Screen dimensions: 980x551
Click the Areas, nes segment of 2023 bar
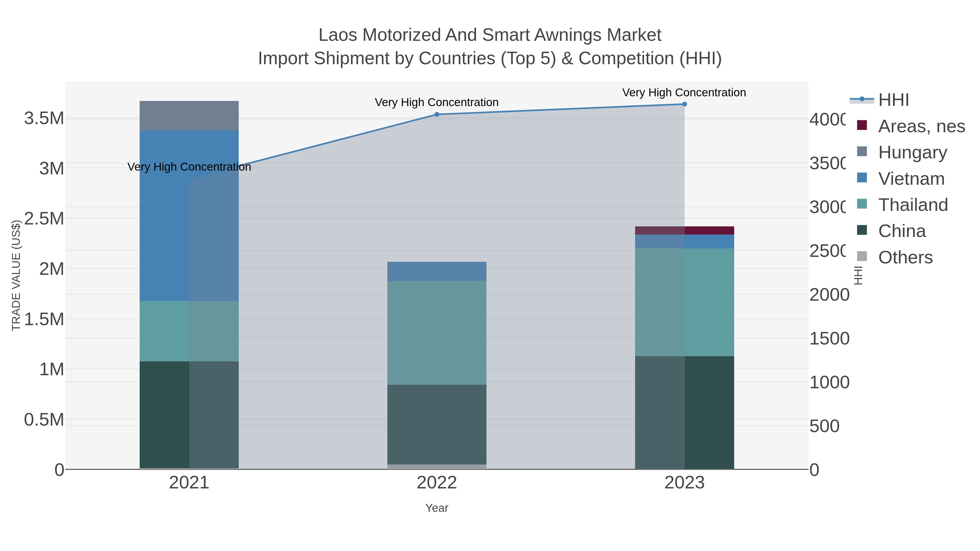click(x=684, y=231)
